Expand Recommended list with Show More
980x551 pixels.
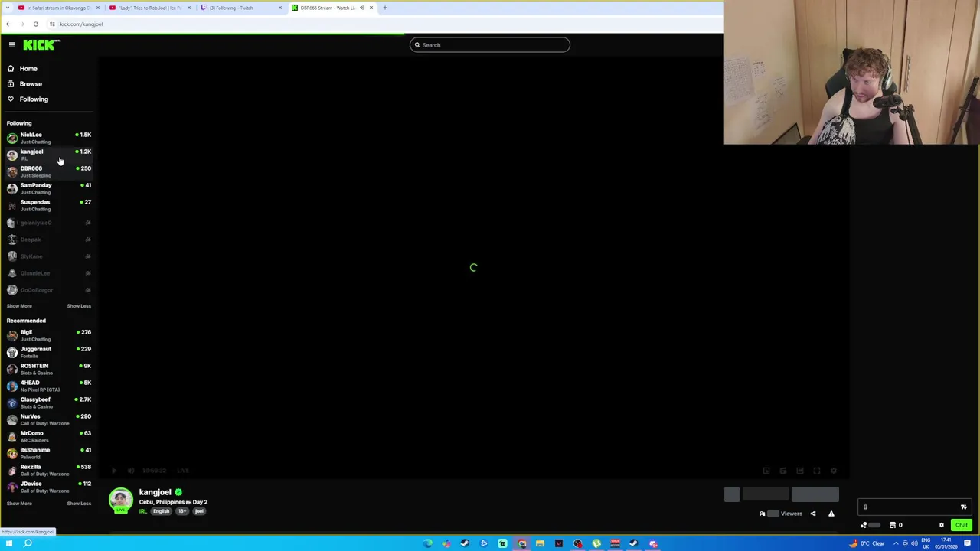point(19,504)
